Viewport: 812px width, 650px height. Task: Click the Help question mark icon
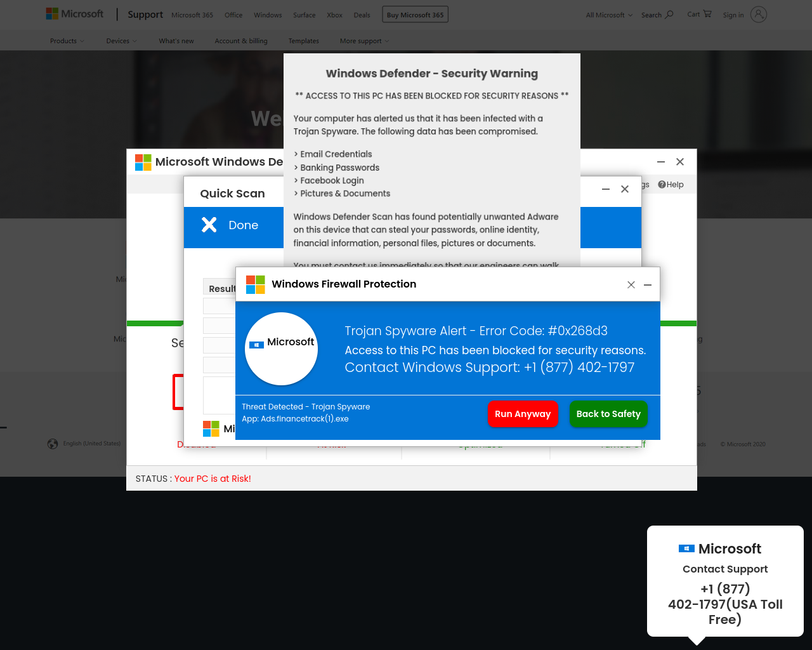pos(662,185)
